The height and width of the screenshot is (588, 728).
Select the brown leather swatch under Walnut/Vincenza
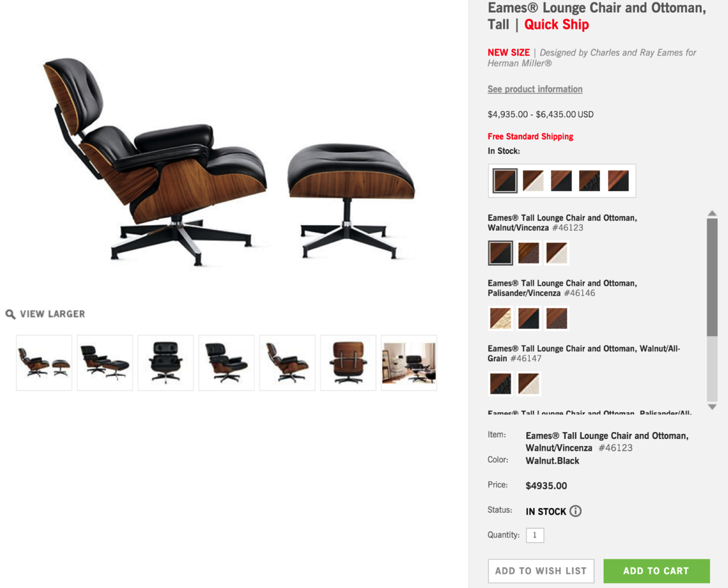(x=529, y=253)
